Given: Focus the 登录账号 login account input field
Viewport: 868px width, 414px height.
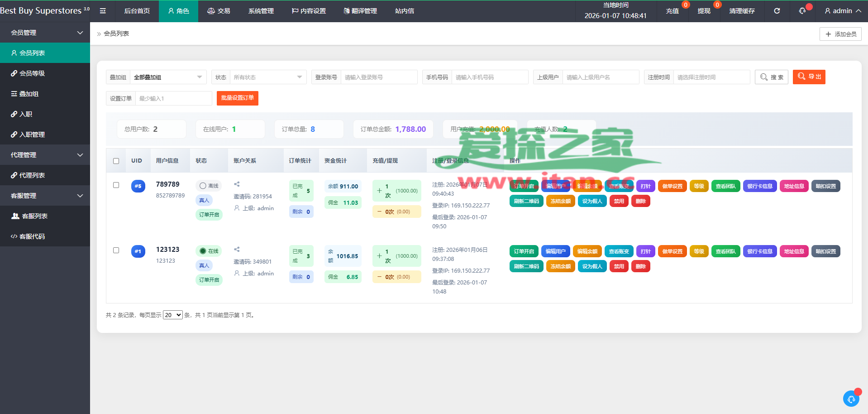Looking at the screenshot, I should (378, 77).
